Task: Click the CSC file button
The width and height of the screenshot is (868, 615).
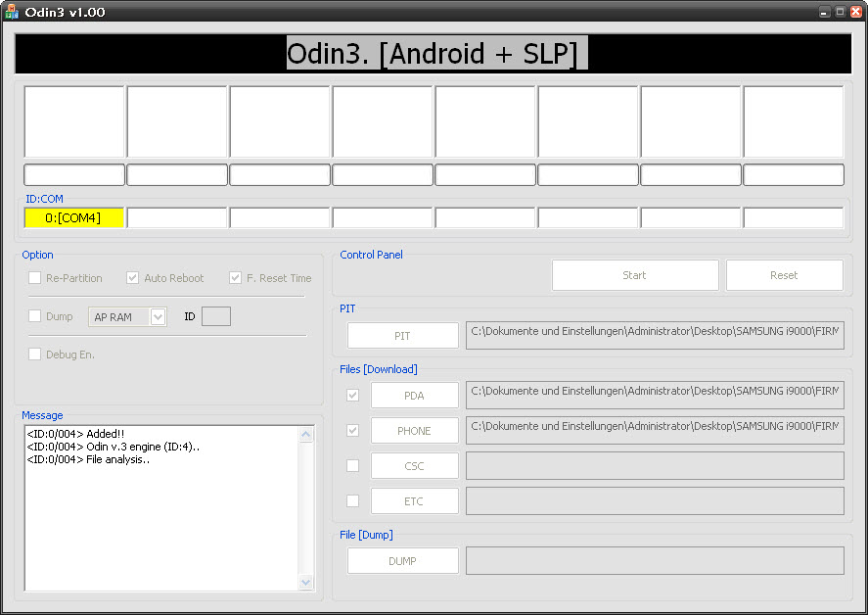Action: point(415,466)
